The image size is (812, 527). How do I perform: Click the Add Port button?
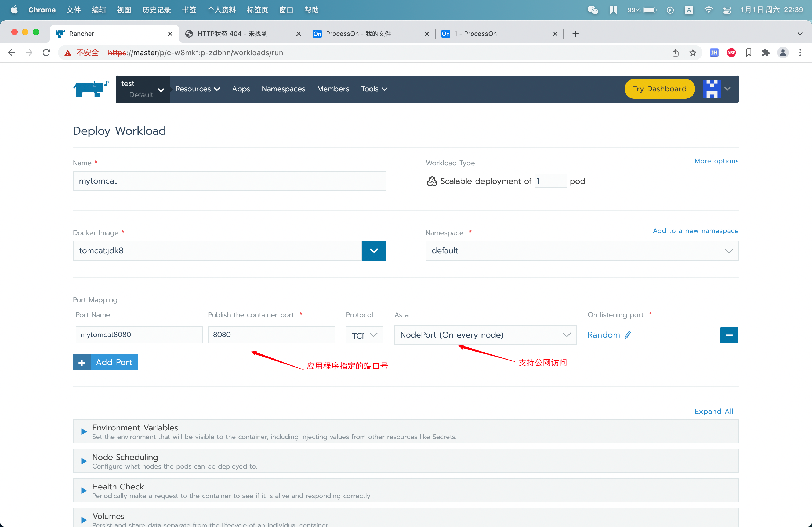[x=106, y=362]
